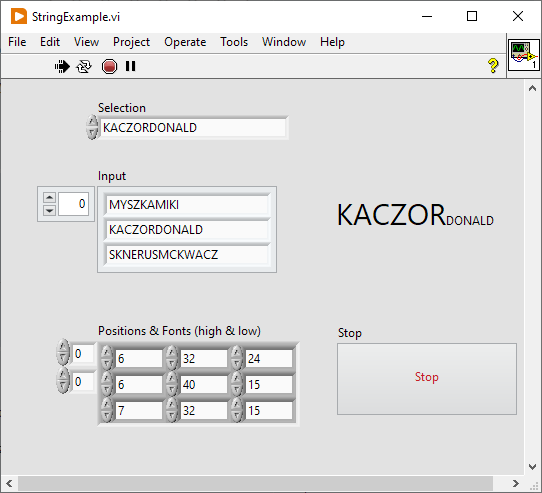Click the LabVIEW logo in title bar
The height and width of the screenshot is (493, 542).
[x=19, y=16]
